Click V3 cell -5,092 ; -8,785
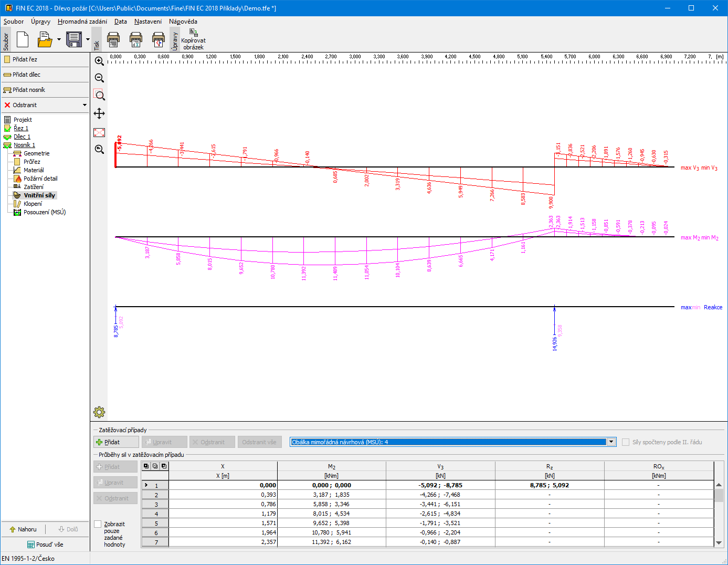Viewport: 728px width, 565px height. point(441,485)
